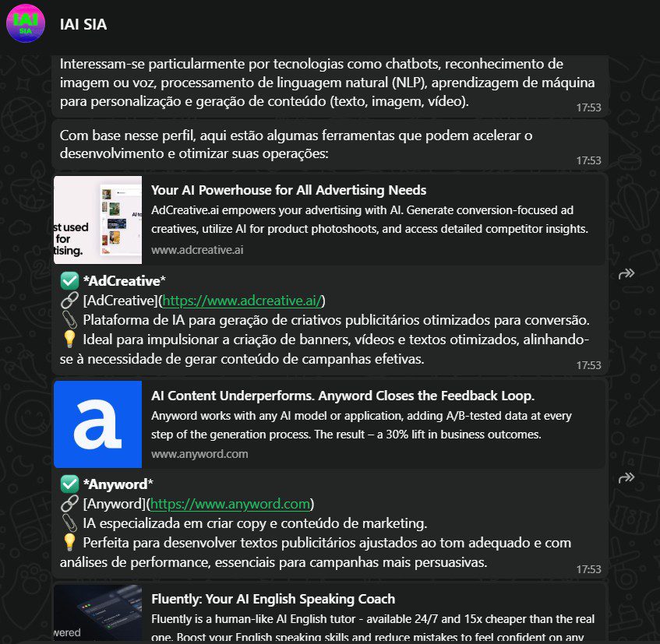
Task: Open the IAI SIA profile avatar
Action: [x=25, y=24]
